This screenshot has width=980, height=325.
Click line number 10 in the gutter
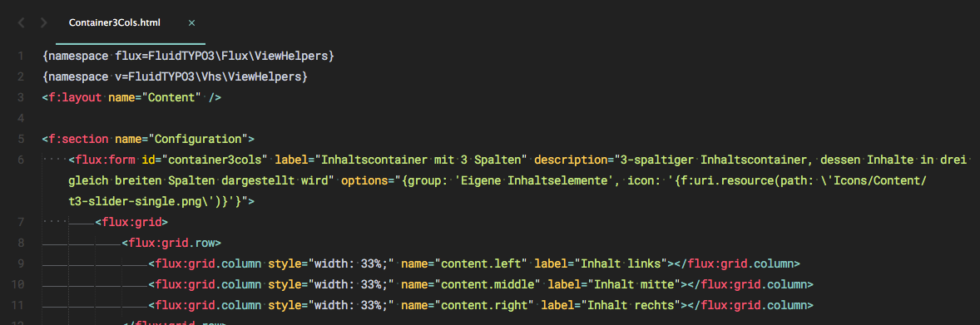point(18,284)
